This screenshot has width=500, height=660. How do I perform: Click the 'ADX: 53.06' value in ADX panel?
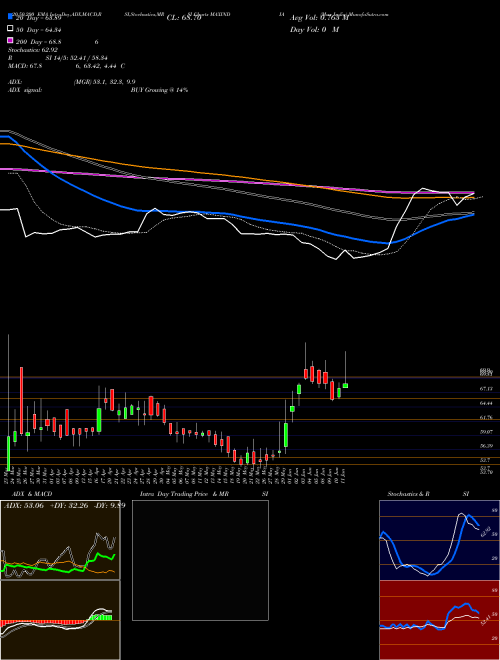pyautogui.click(x=24, y=506)
